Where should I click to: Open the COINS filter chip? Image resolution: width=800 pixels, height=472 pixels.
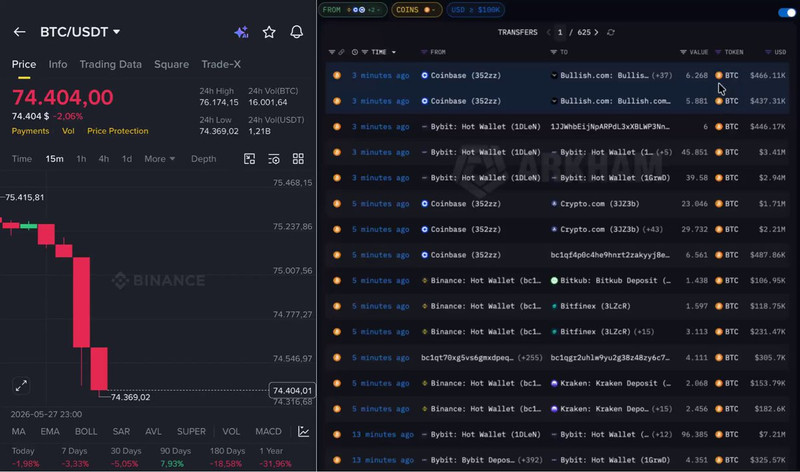(x=416, y=10)
